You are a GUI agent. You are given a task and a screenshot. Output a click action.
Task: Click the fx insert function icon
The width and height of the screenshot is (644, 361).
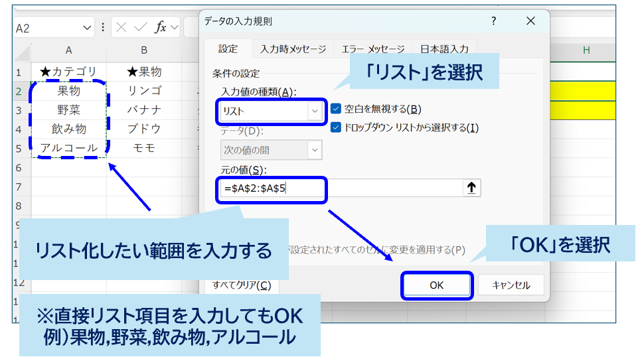(x=160, y=27)
